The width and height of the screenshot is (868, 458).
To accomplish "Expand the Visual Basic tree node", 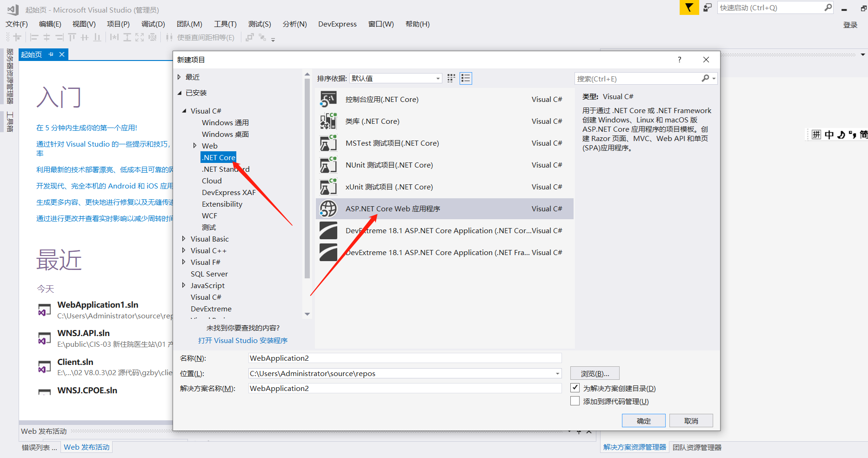I will pos(184,239).
